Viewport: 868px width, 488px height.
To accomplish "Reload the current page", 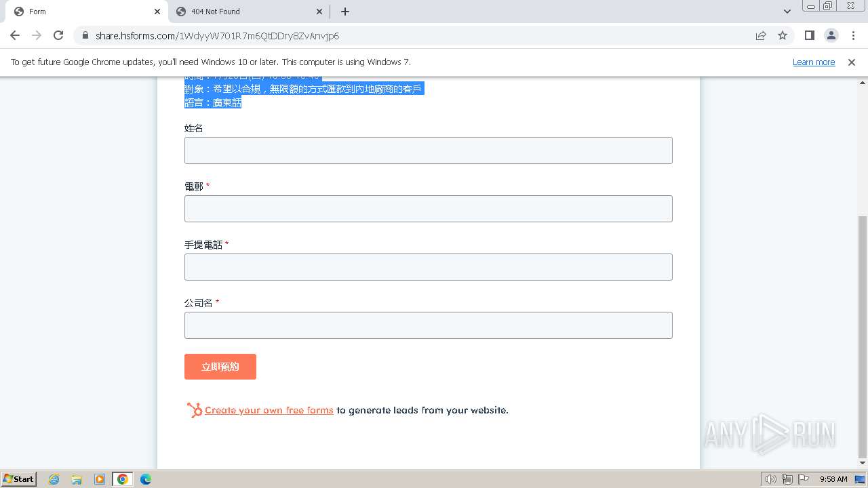I will [58, 35].
